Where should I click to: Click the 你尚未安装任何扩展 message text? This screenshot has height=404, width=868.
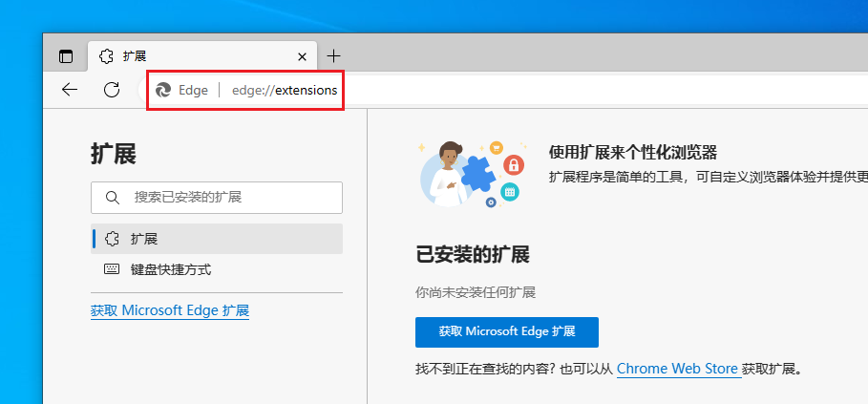click(x=482, y=292)
